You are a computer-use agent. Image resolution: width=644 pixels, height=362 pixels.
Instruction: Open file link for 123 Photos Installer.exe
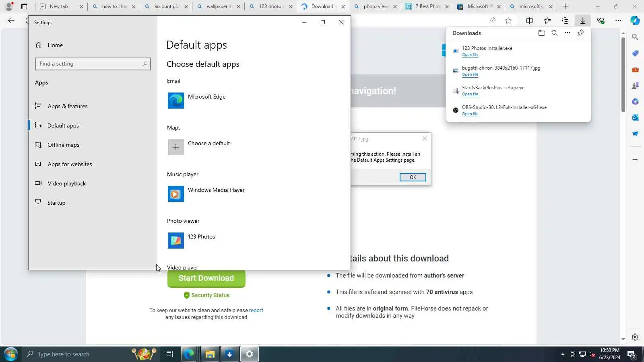(470, 55)
